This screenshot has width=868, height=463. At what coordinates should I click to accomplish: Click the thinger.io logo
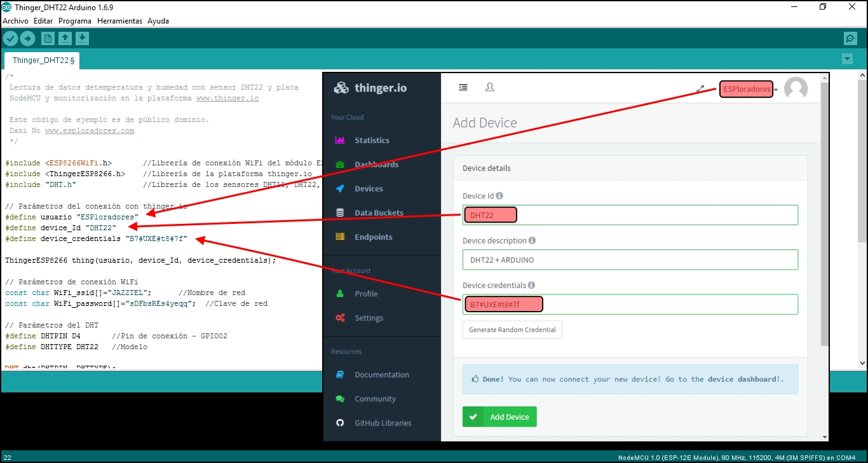(370, 88)
